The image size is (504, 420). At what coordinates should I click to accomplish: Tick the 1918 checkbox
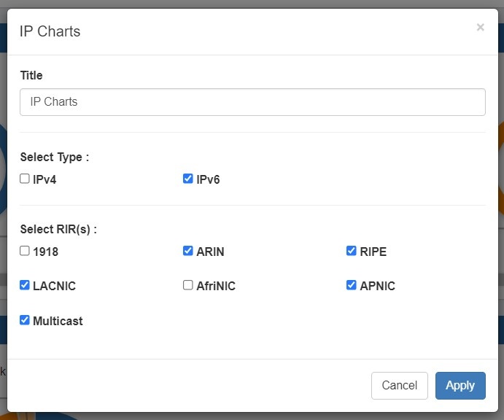point(25,251)
